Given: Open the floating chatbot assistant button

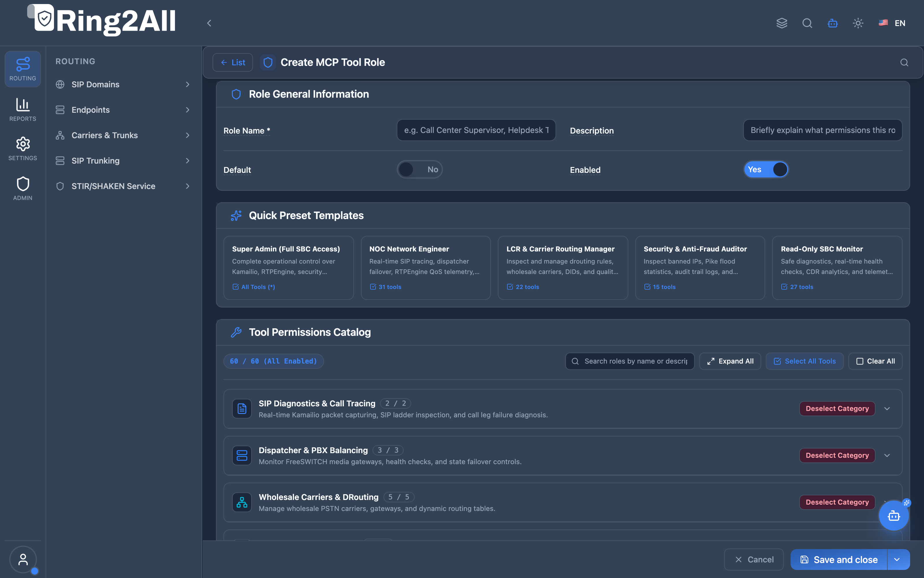Looking at the screenshot, I should 894,515.
